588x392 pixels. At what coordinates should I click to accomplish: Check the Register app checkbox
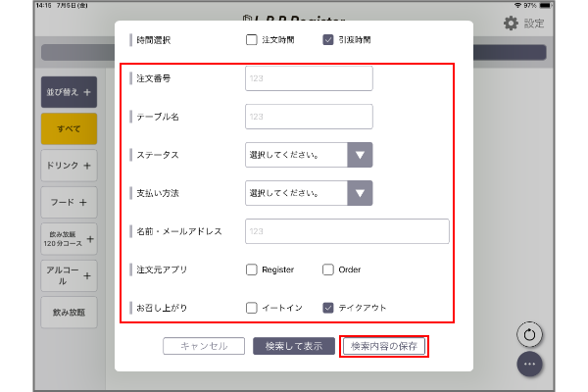coord(251,269)
